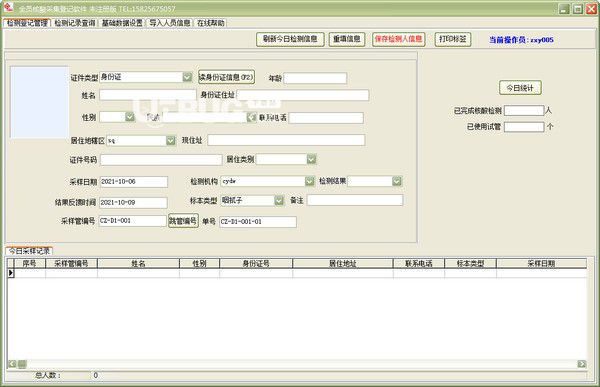Expand the 标本类型 dropdown arrow
This screenshot has height=387, width=600.
coord(279,200)
